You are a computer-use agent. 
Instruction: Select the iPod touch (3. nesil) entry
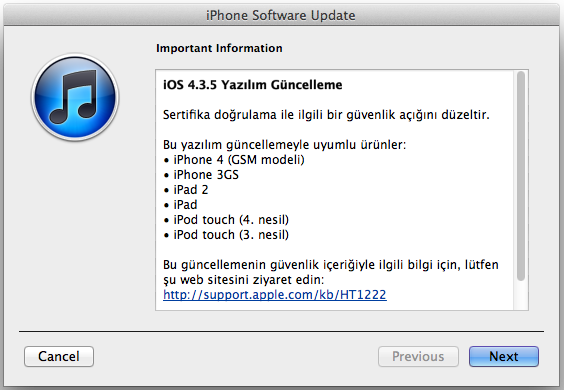[x=226, y=235]
